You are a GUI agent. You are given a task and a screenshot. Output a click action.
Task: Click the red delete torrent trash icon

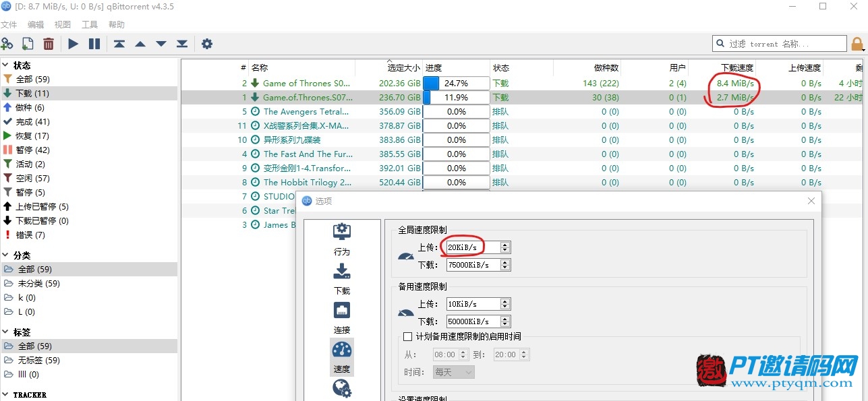point(49,44)
